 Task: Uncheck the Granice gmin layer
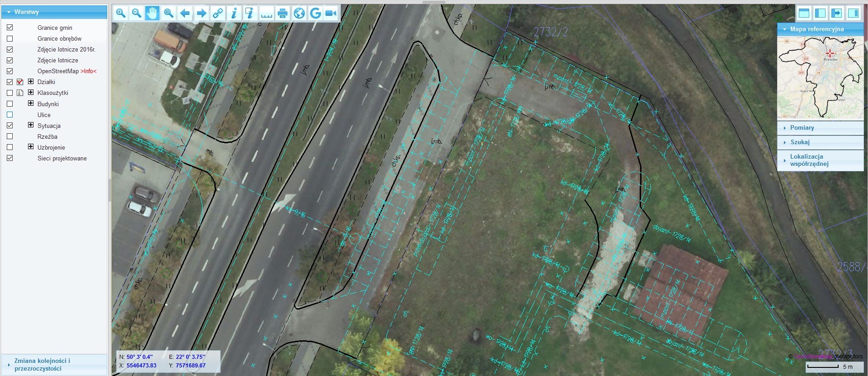click(x=9, y=28)
